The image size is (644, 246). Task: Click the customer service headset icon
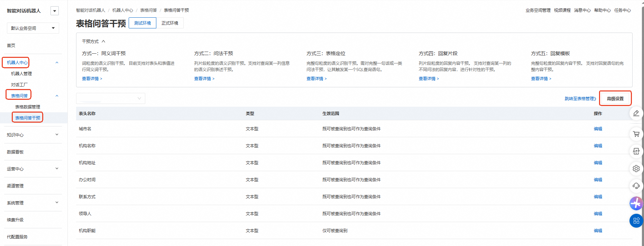coord(636,186)
